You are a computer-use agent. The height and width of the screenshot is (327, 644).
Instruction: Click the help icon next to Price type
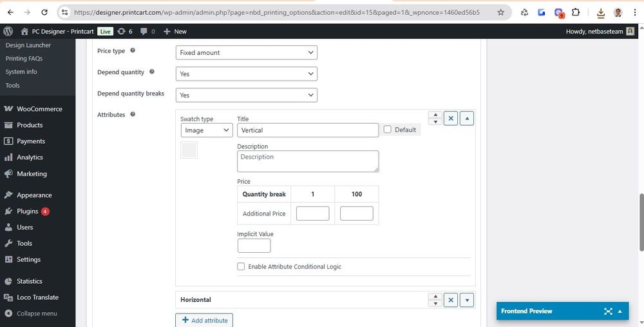pyautogui.click(x=133, y=50)
